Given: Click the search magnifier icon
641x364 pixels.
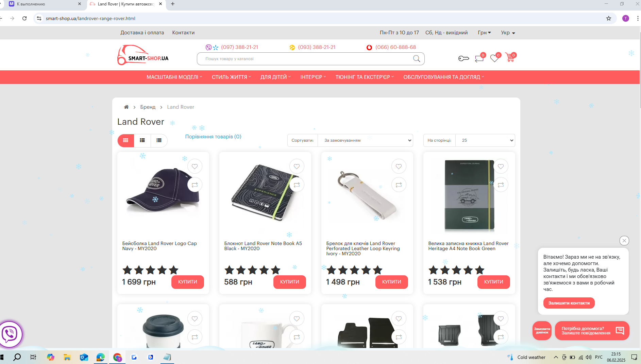Looking at the screenshot, I should coord(417,59).
